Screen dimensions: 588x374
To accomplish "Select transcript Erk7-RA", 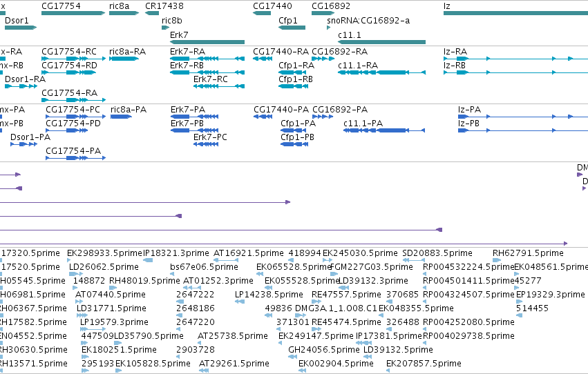I will [207, 59].
